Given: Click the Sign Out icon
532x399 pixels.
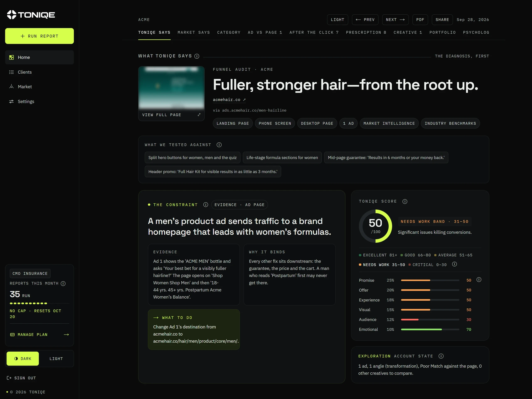Looking at the screenshot, I should tap(9, 378).
